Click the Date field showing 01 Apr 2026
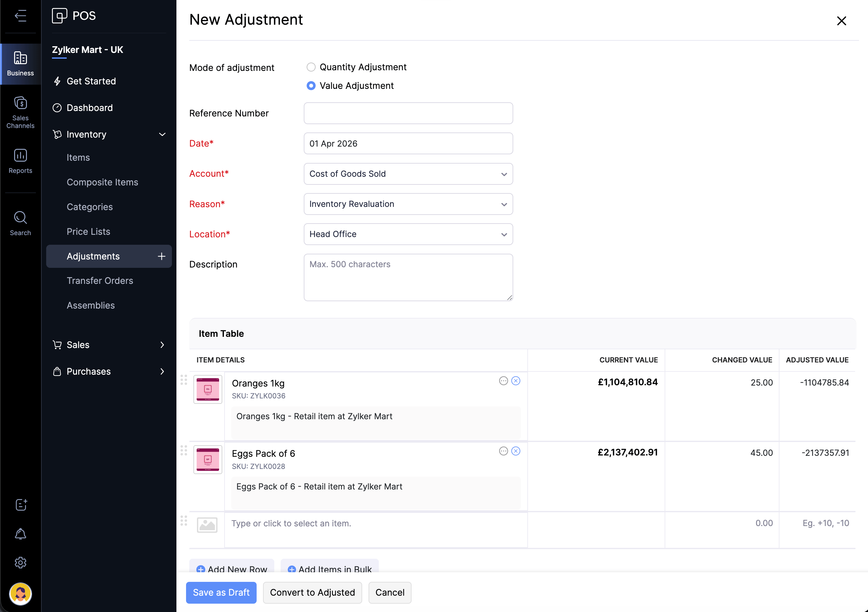This screenshot has width=868, height=612. click(408, 144)
